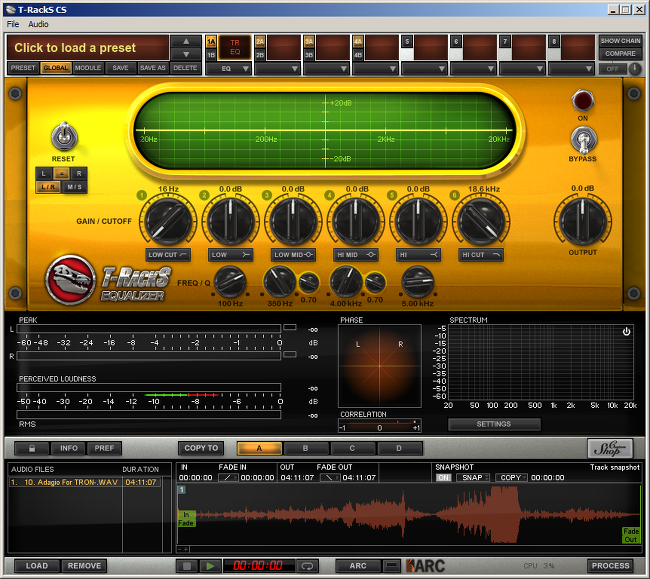Flip the RESET toggle switch
650x579 pixels.
tap(64, 136)
